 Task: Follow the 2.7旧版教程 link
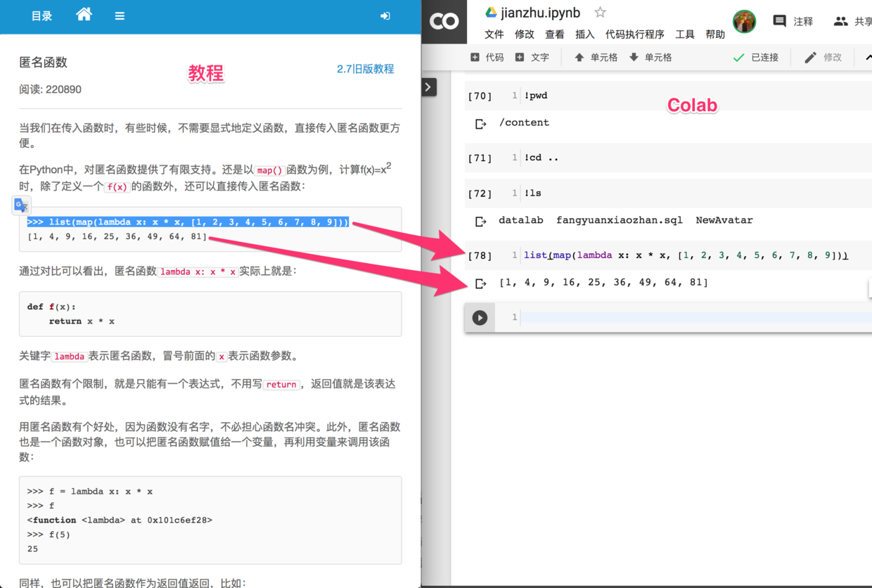pos(366,68)
